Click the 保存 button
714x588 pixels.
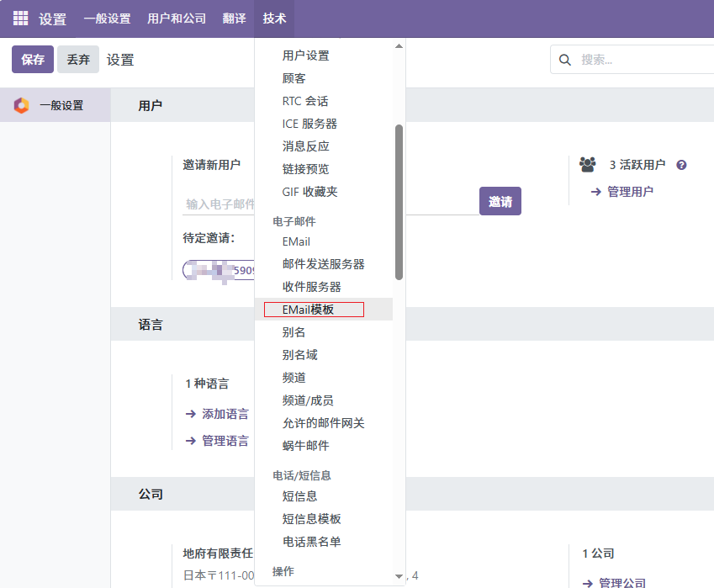pos(33,60)
